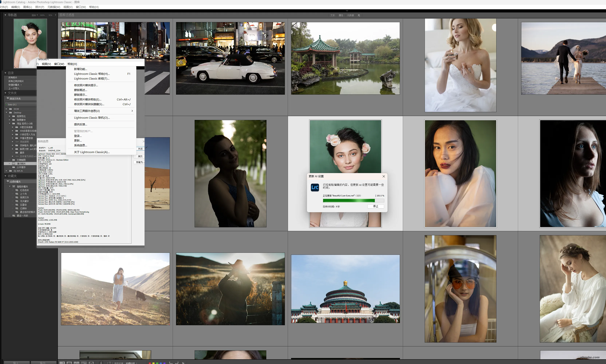
Task: Click 关闭 button in system info window
Action: pyautogui.click(x=140, y=149)
